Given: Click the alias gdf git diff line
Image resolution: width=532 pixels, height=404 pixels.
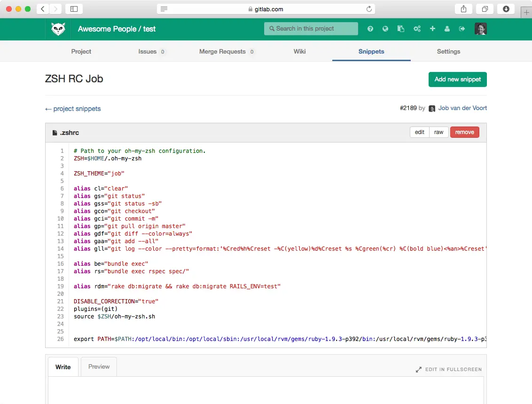Looking at the screenshot, I should point(133,234).
